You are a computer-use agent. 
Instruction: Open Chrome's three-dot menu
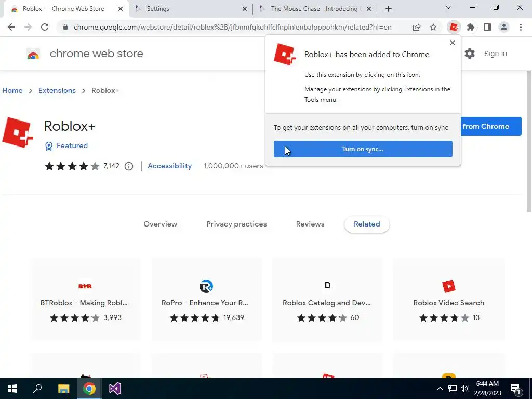coord(521,27)
